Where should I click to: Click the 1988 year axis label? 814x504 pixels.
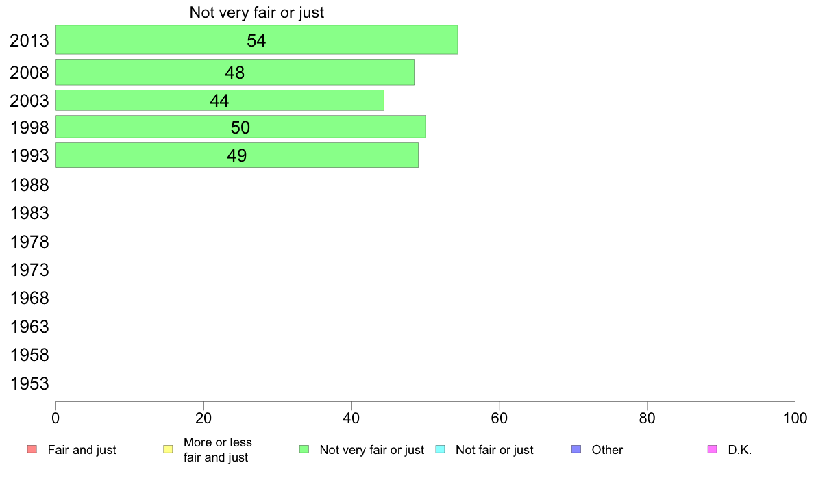point(29,186)
